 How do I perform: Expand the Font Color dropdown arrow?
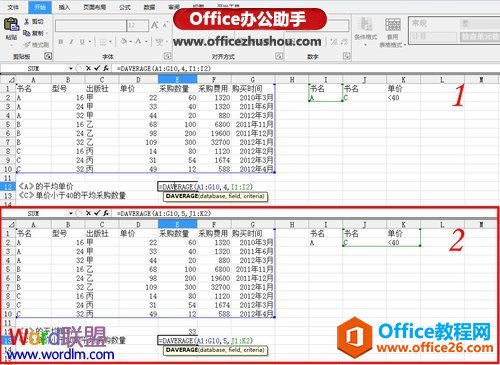[x=146, y=42]
